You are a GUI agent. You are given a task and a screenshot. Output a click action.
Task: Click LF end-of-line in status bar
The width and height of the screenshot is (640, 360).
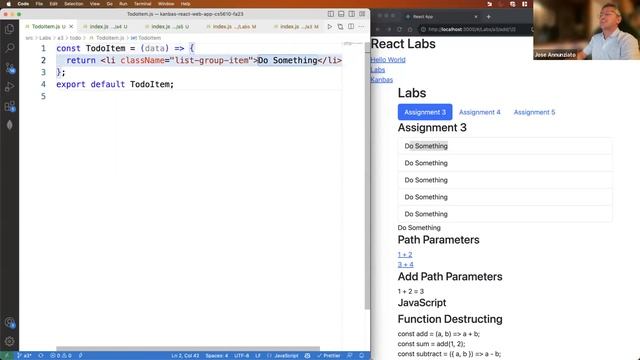(258, 356)
